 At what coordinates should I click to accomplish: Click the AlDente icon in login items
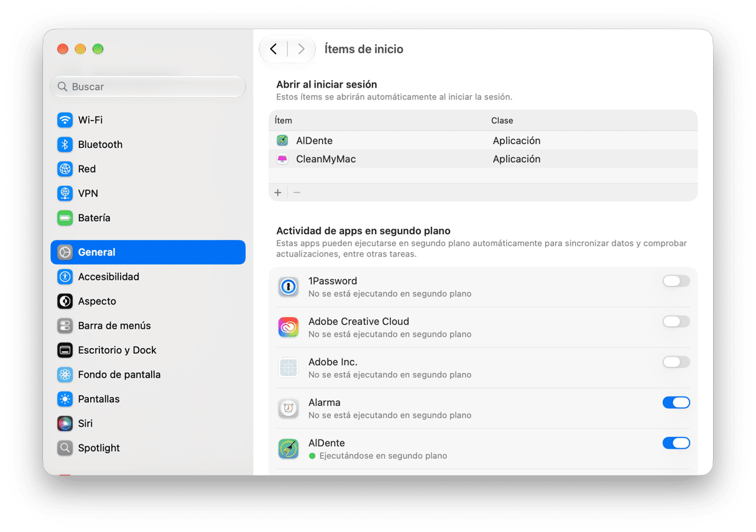[283, 140]
